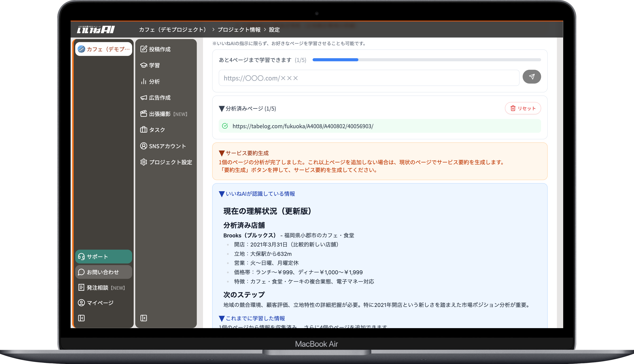Click note ※いいねAIの指示に限らず
Viewport: 634px width, 364px height.
tap(290, 44)
